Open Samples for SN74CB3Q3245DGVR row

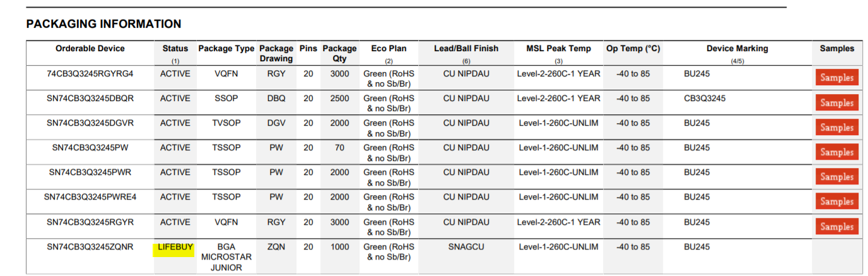pyautogui.click(x=836, y=127)
